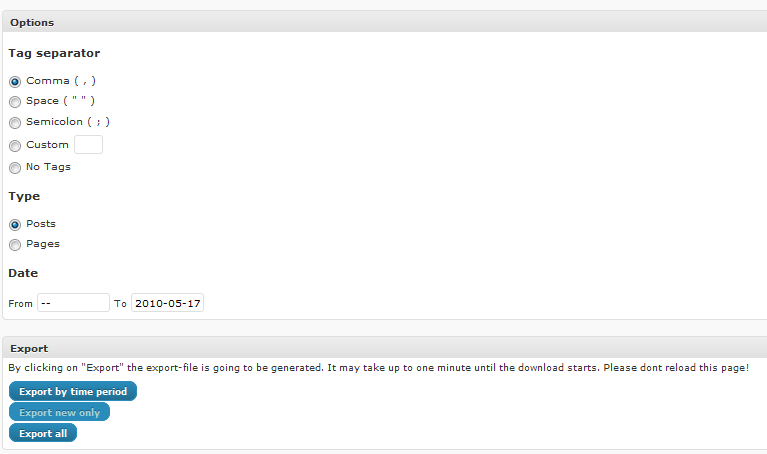Viewport: 767px width, 454px height.
Task: Select the Comma tag separator radio button
Action: pos(15,81)
